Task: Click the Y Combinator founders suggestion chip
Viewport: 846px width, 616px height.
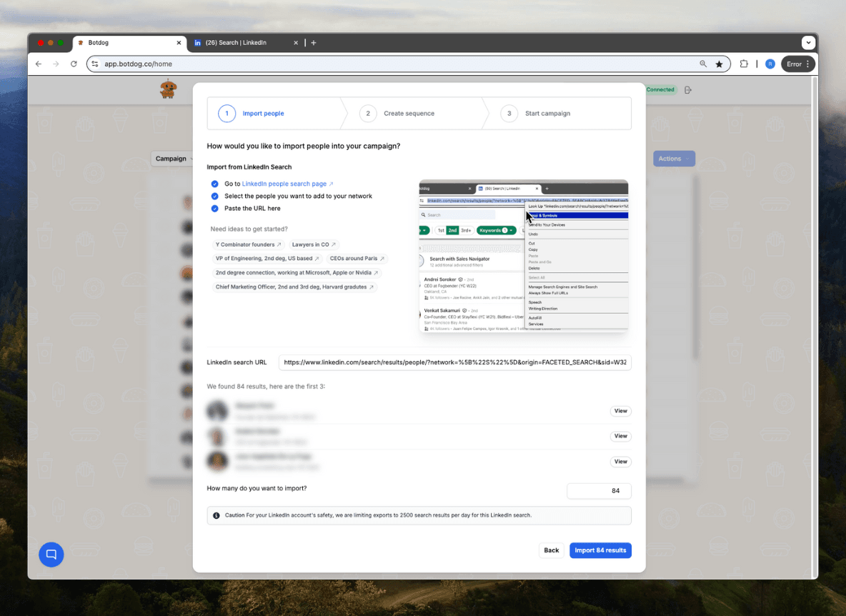Action: pos(248,244)
